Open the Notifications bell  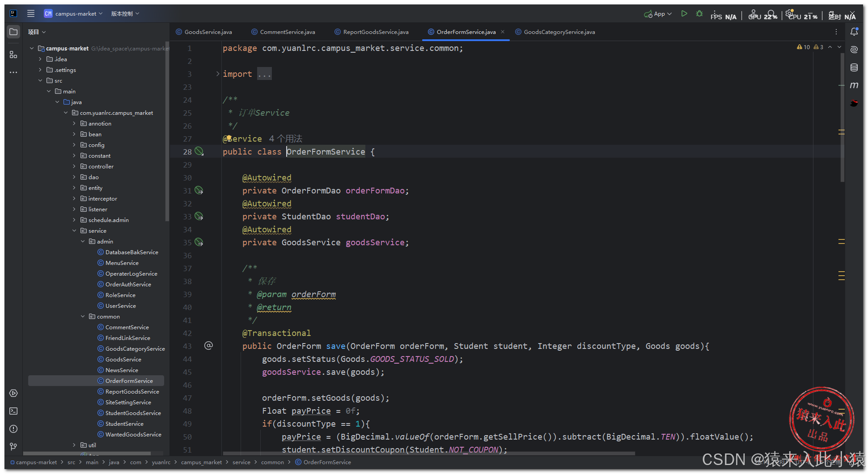click(x=854, y=32)
